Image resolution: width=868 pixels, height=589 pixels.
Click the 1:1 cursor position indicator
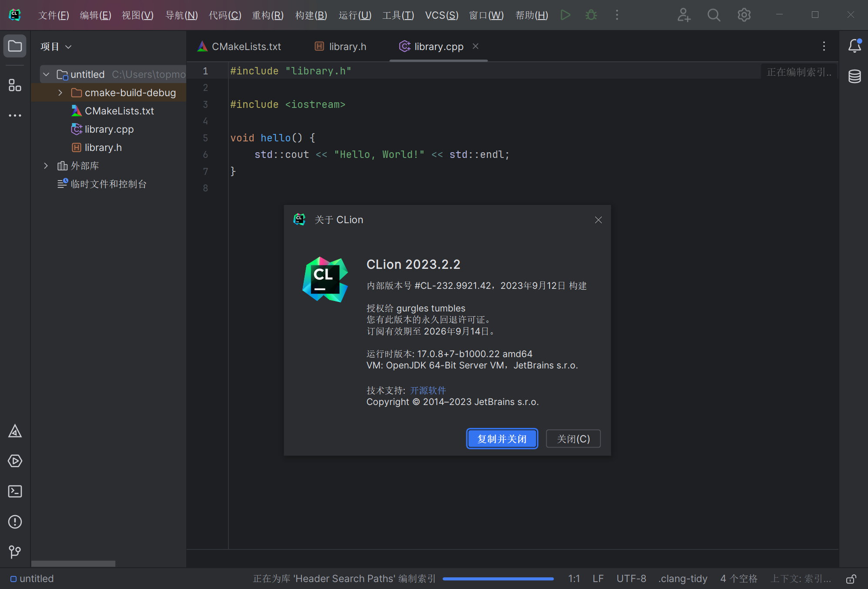click(574, 579)
